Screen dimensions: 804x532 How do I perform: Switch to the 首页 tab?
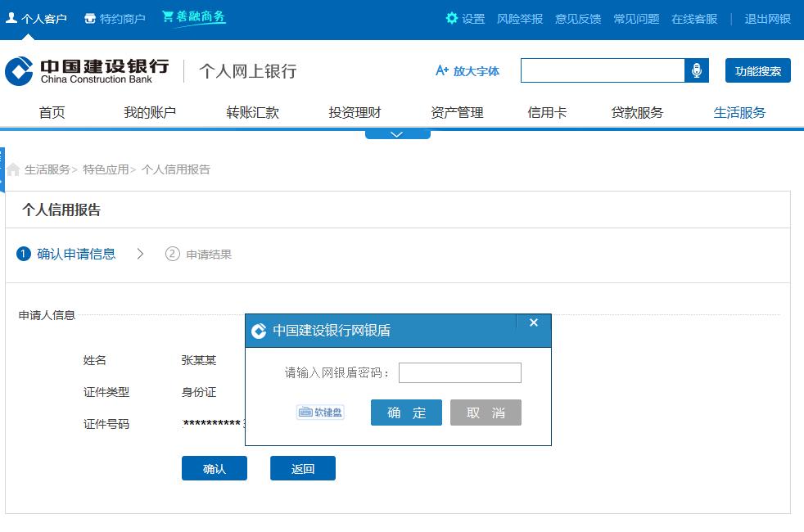pos(52,112)
